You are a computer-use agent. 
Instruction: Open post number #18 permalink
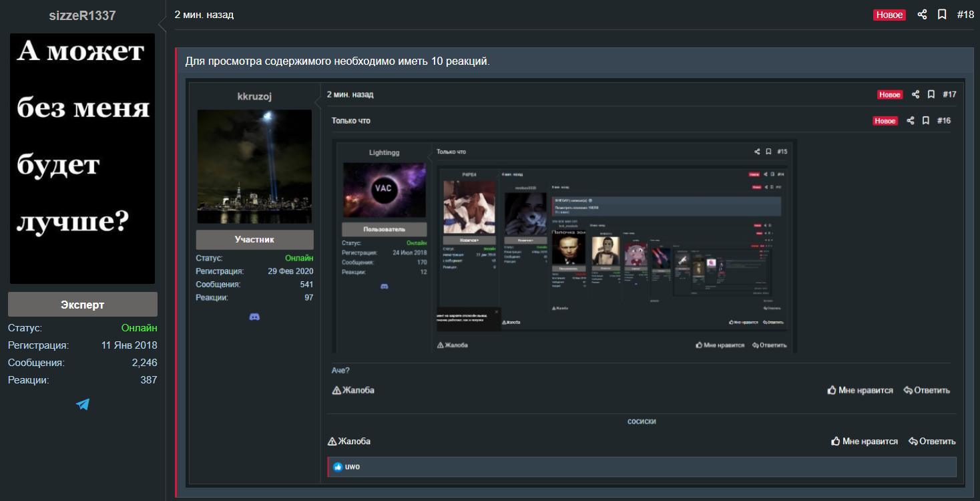(965, 15)
